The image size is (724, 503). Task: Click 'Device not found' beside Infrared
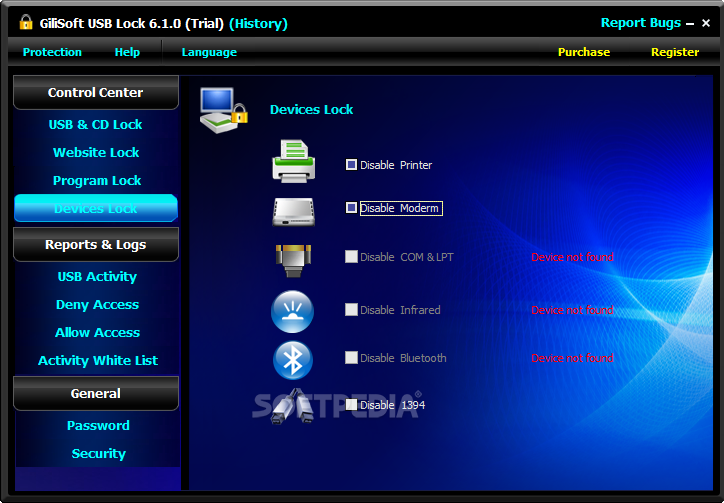click(572, 310)
